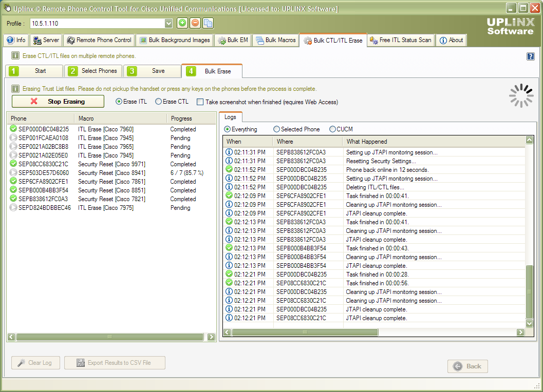Click the info icon beside the Erasing Trust List message

click(x=14, y=88)
